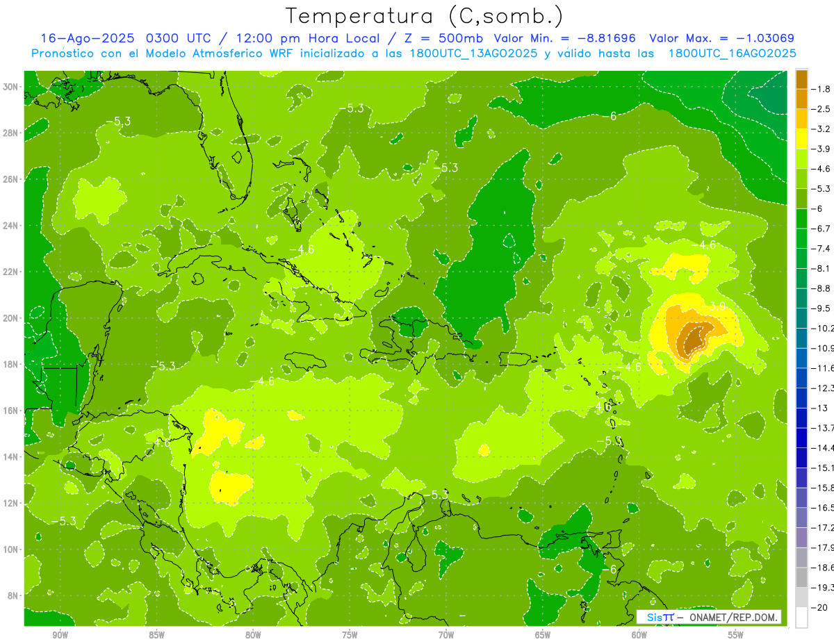Click the legend swatch between -5.3 and -6
The width and height of the screenshot is (834, 644).
pos(801,199)
